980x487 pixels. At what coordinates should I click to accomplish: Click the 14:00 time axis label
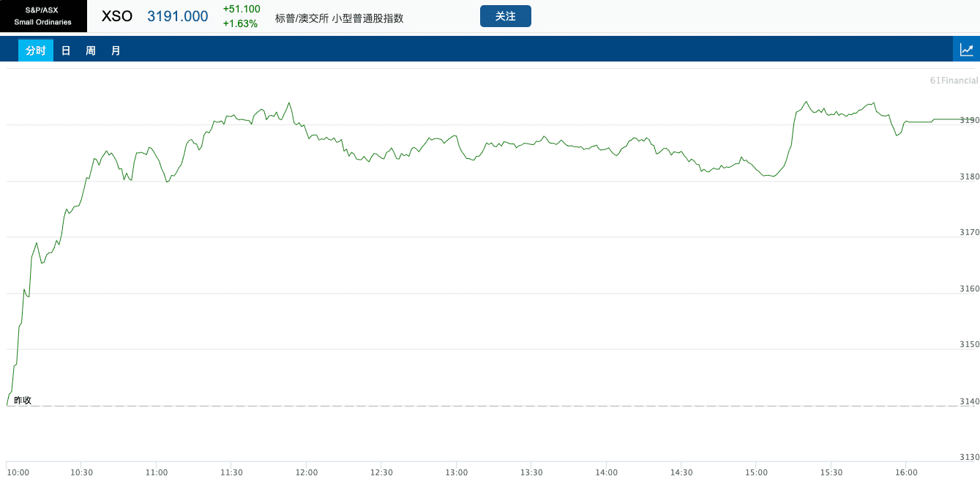tap(606, 472)
